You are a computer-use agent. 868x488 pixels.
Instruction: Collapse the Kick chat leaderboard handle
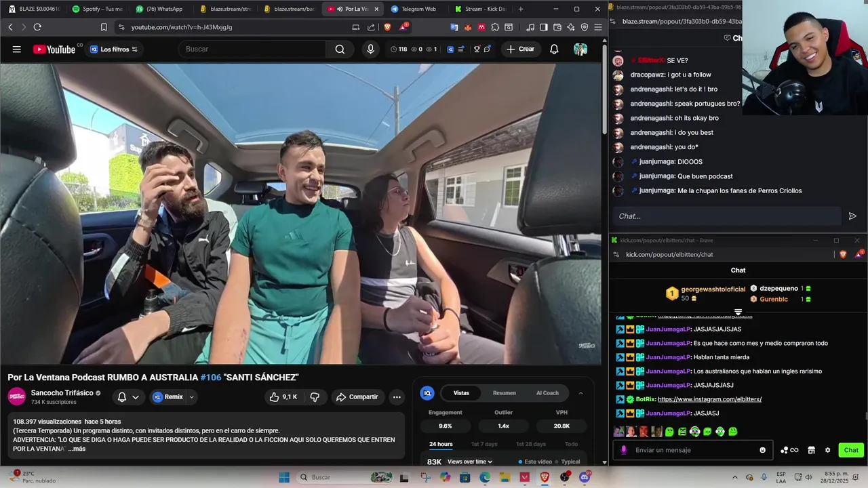point(738,312)
